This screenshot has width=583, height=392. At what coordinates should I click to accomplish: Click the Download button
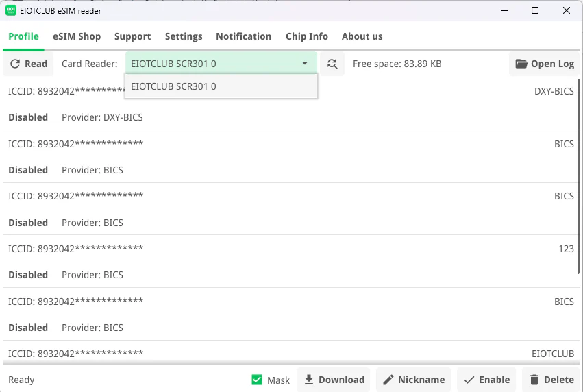tap(334, 380)
